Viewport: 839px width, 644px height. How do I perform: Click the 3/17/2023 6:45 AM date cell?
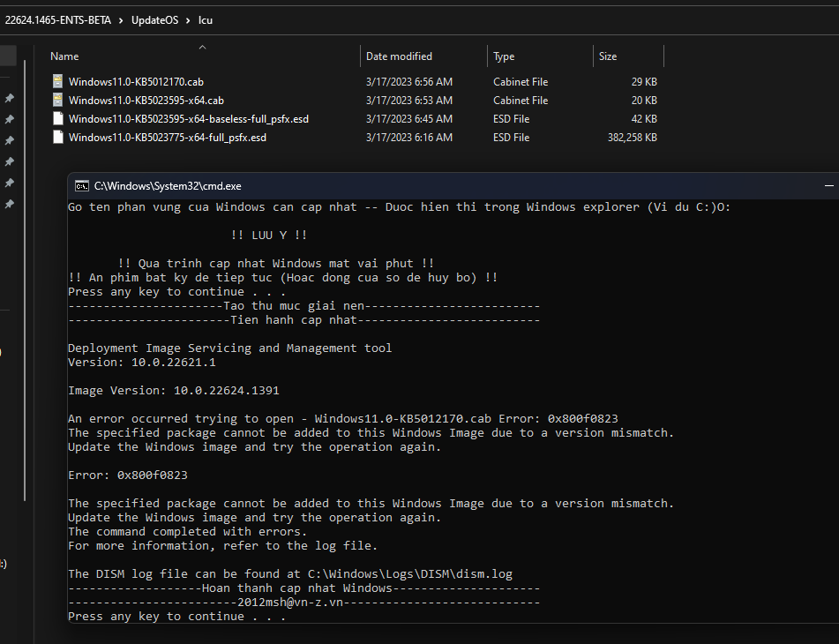coord(408,119)
